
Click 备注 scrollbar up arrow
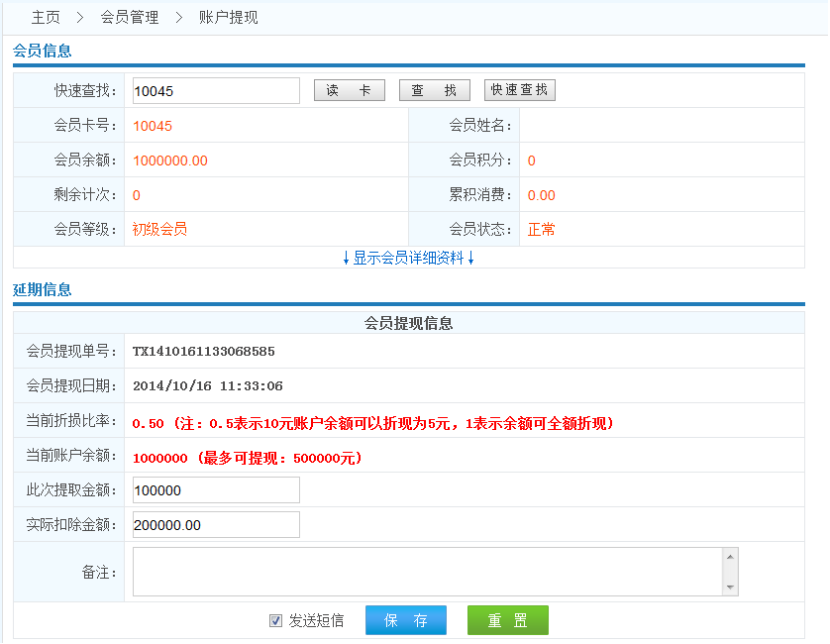tap(731, 557)
